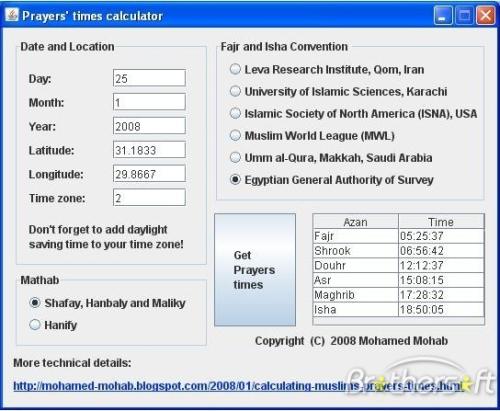Minimize the Prayers' times calculator window
Screen dimensions: 500x411
443,15
